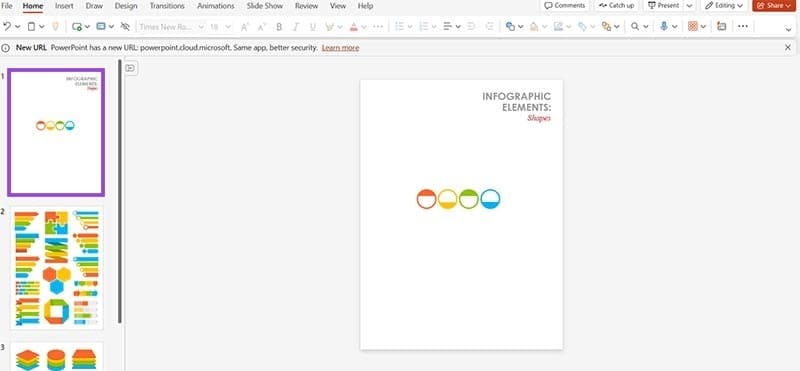800x371 pixels.
Task: Switch to the Transitions tab
Action: (x=167, y=6)
